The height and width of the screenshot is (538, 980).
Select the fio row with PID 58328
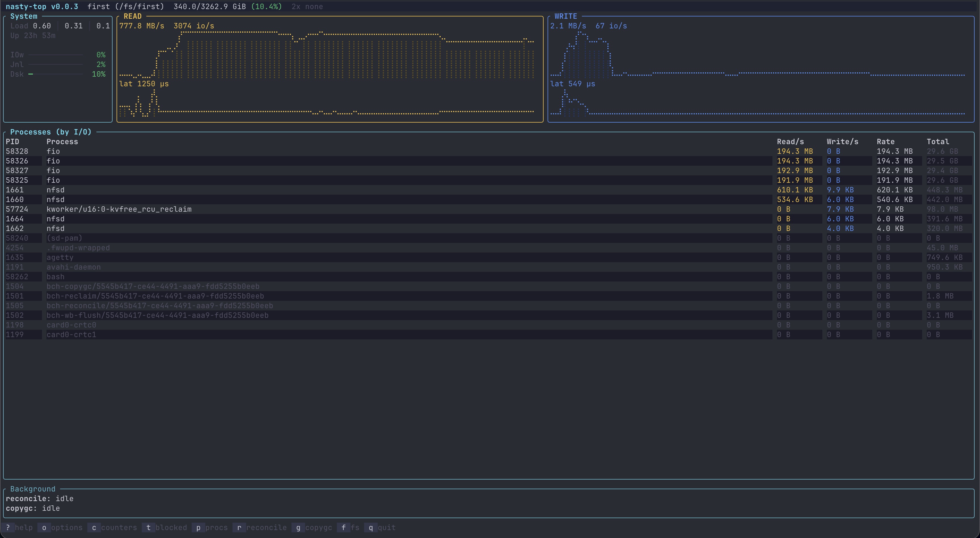click(489, 152)
